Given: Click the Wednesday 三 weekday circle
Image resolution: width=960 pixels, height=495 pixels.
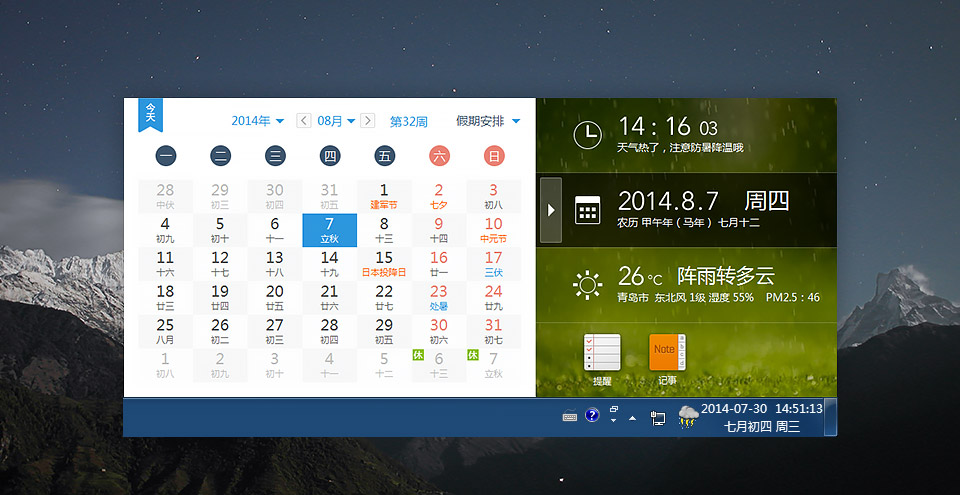Looking at the screenshot, I should (275, 156).
